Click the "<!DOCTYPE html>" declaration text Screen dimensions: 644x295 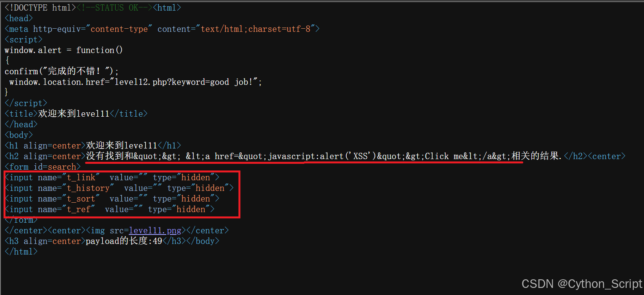(40, 8)
